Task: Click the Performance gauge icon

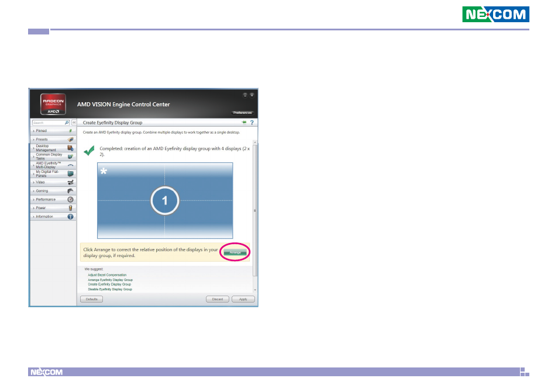Action: [70, 199]
